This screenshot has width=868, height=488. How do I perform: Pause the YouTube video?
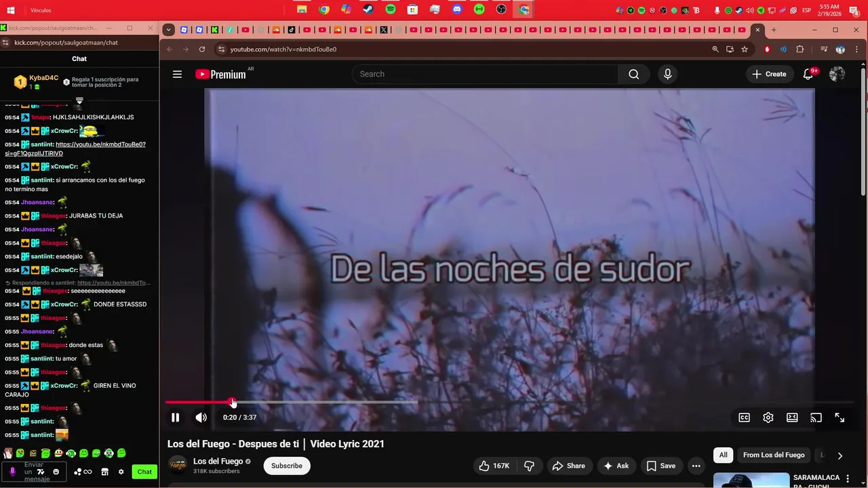(x=175, y=418)
